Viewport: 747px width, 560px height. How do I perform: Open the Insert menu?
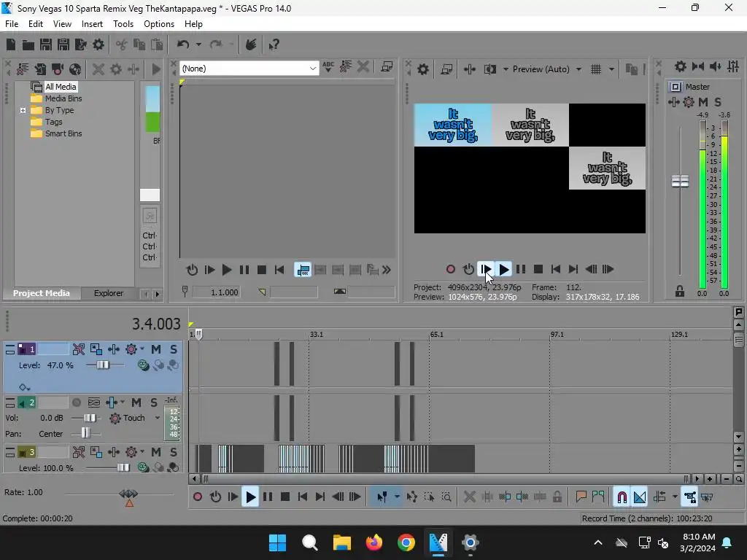coord(92,24)
